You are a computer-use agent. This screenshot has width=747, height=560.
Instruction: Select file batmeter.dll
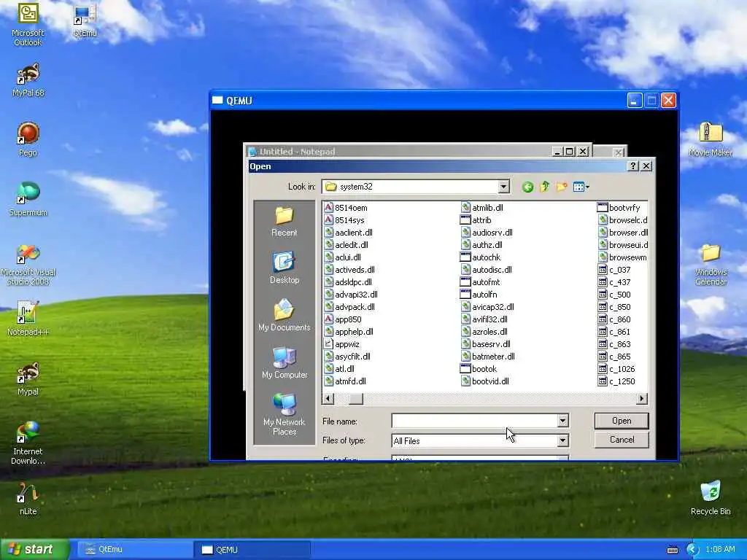pos(488,356)
